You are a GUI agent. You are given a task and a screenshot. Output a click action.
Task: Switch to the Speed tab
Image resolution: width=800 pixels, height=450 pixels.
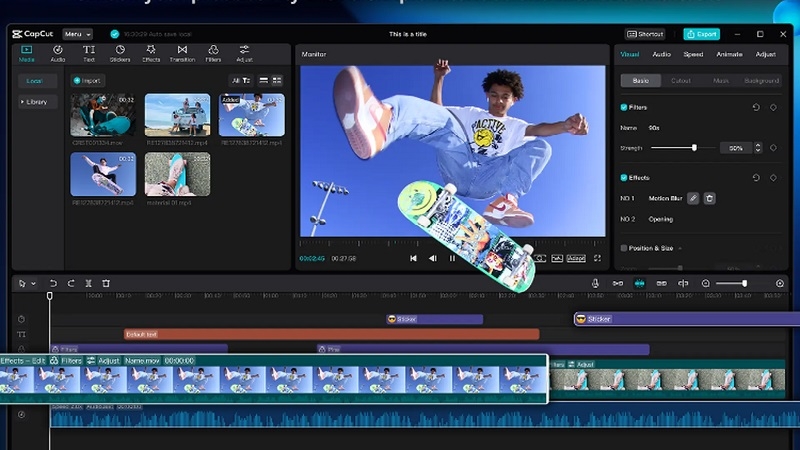point(693,54)
